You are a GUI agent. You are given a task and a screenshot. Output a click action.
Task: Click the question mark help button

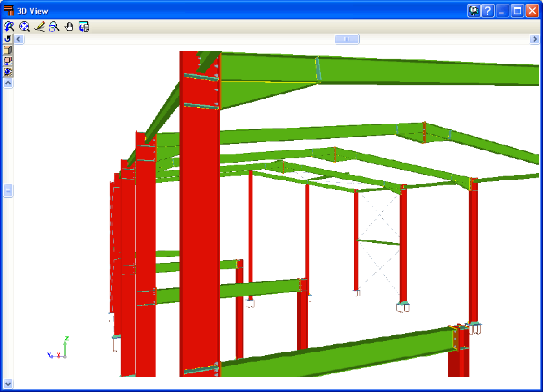[x=487, y=11]
